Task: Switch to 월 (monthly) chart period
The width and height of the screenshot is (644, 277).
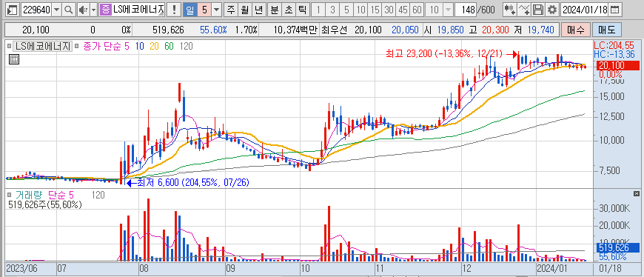Action: (245, 10)
